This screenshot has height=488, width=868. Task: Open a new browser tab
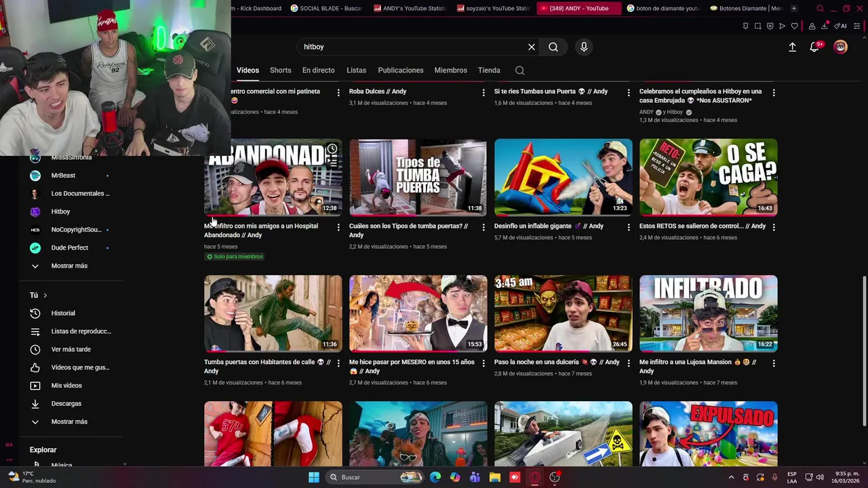794,8
